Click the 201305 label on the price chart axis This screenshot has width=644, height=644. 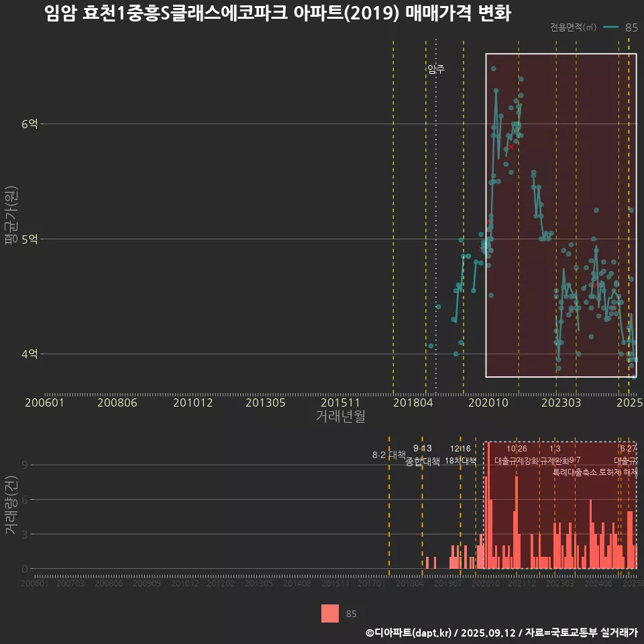click(x=266, y=402)
